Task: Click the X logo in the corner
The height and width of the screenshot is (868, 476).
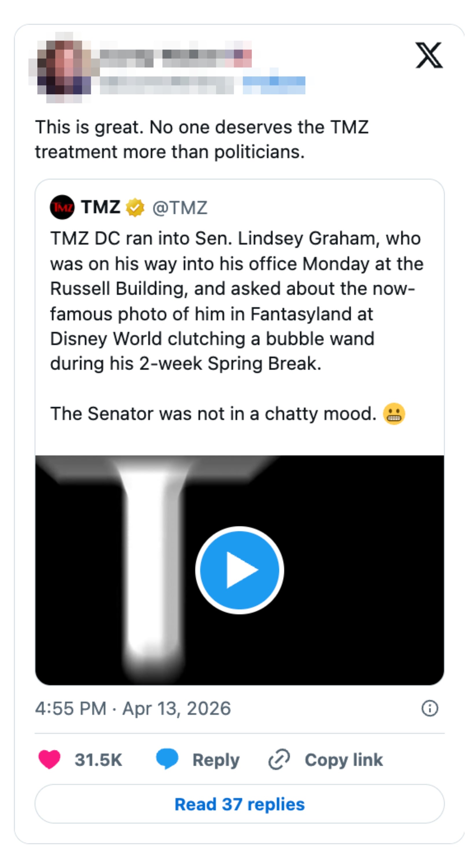Action: coord(429,55)
